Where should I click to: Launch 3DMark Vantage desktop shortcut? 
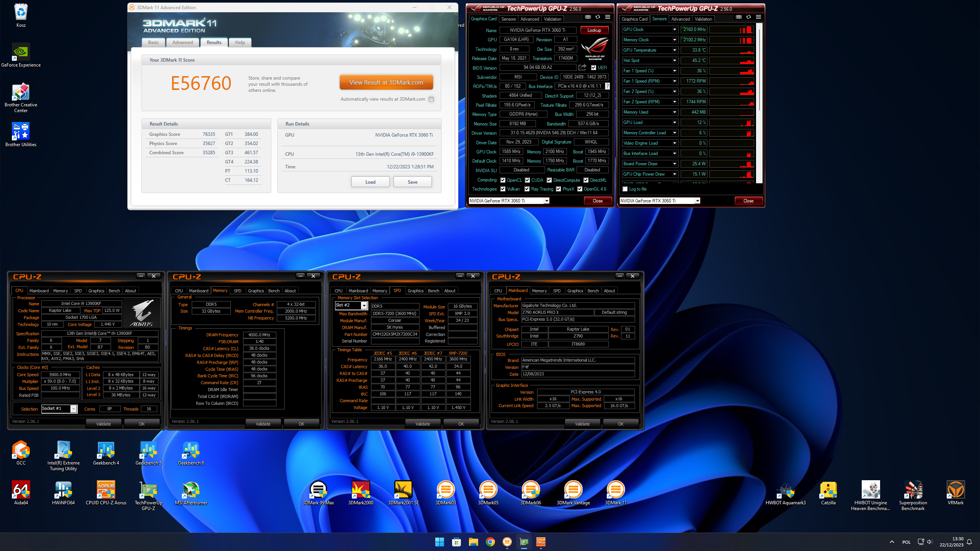coord(573,493)
